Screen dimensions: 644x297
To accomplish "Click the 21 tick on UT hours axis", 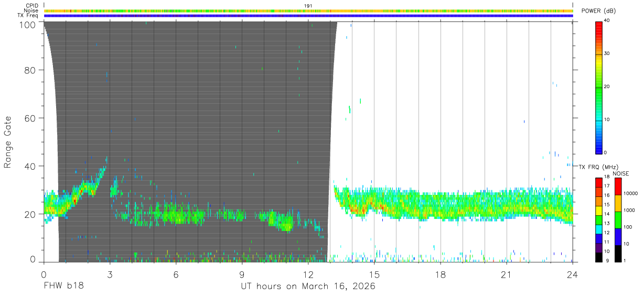I will pos(507,274).
